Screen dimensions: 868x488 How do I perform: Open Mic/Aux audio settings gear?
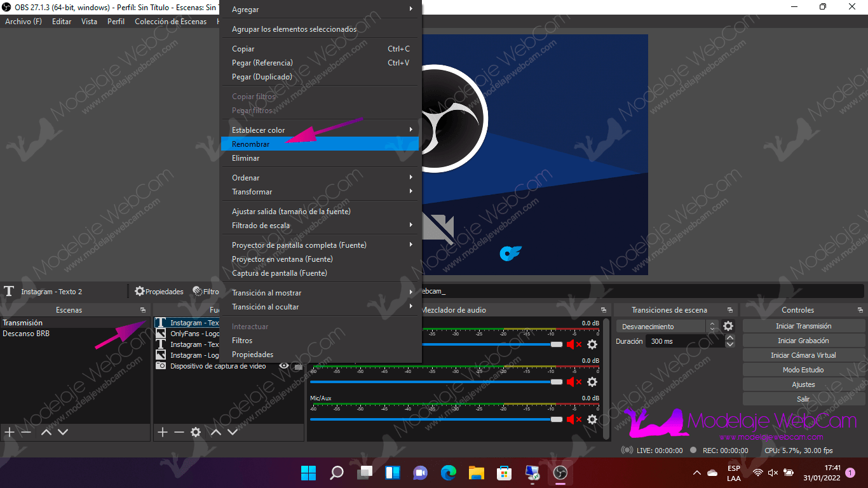(x=592, y=419)
